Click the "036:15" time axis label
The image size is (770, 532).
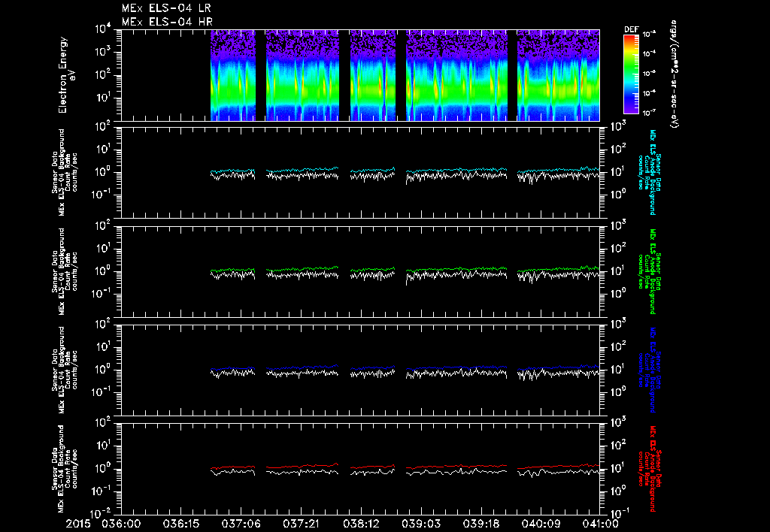(180, 524)
